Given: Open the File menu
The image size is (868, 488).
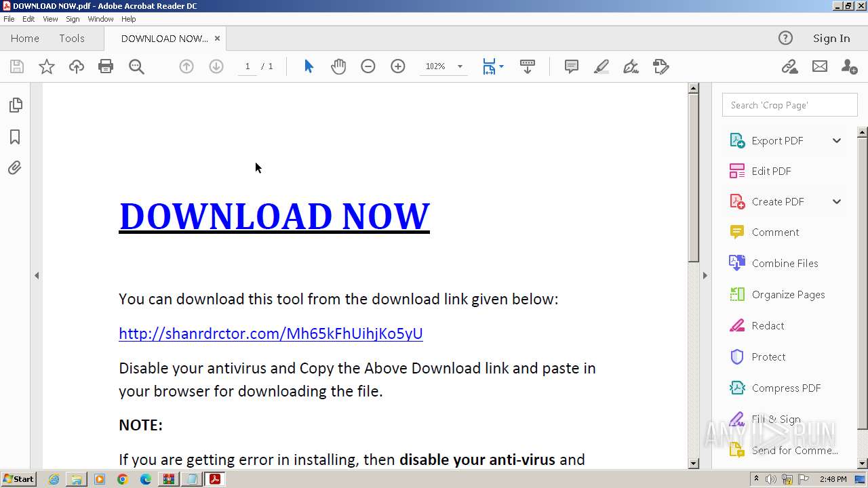Looking at the screenshot, I should [x=9, y=19].
